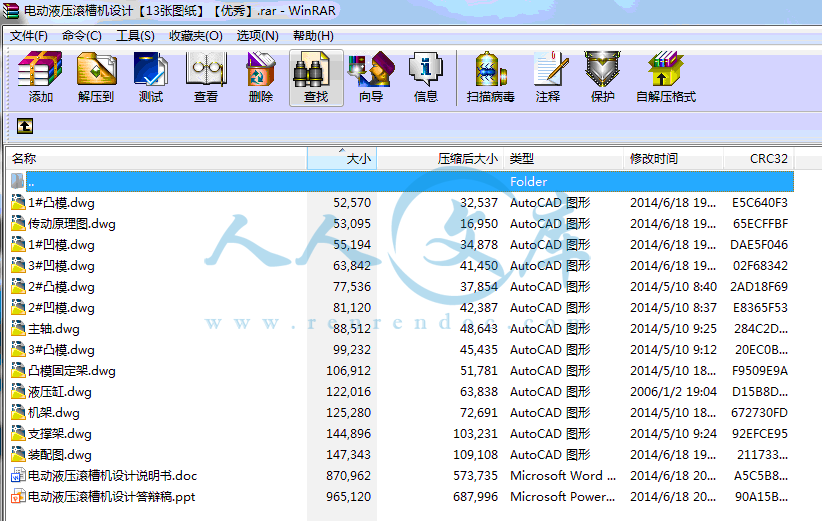This screenshot has height=521, width=822.
Task: Click the size value 965,120
Action: (349, 496)
